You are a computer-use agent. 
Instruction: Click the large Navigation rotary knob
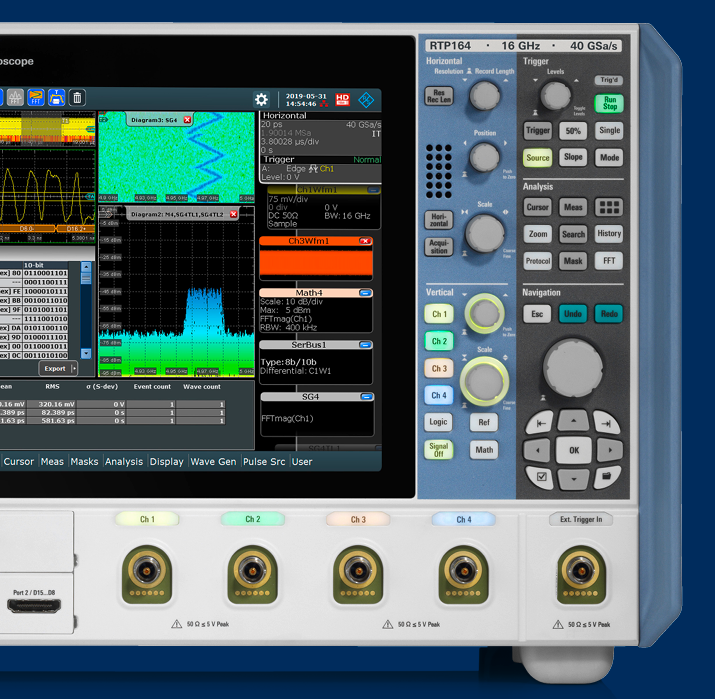click(573, 367)
